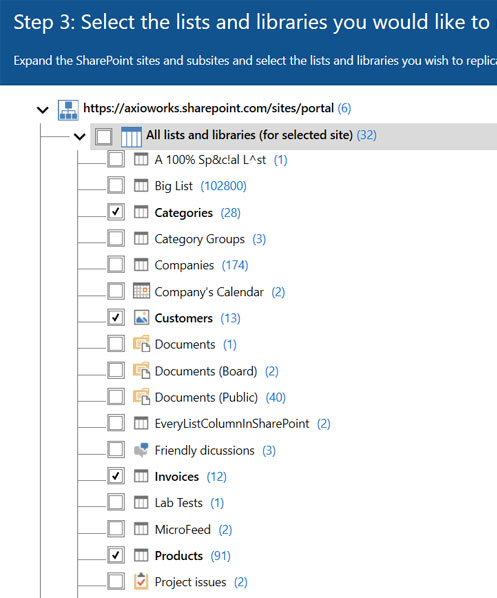Viewport: 497px width, 598px height.
Task: Click the (174) item count for Companies
Action: (x=235, y=265)
